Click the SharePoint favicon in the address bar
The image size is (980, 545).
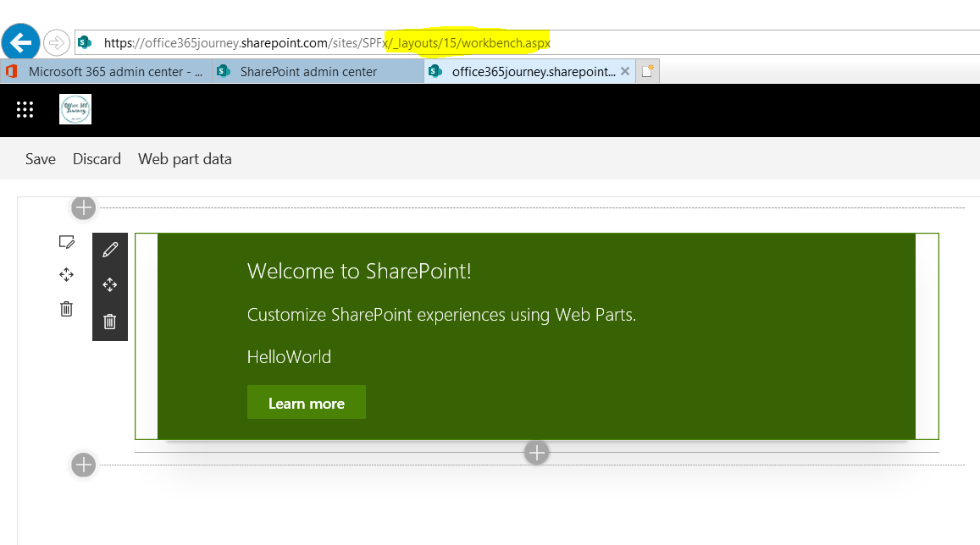(x=85, y=42)
